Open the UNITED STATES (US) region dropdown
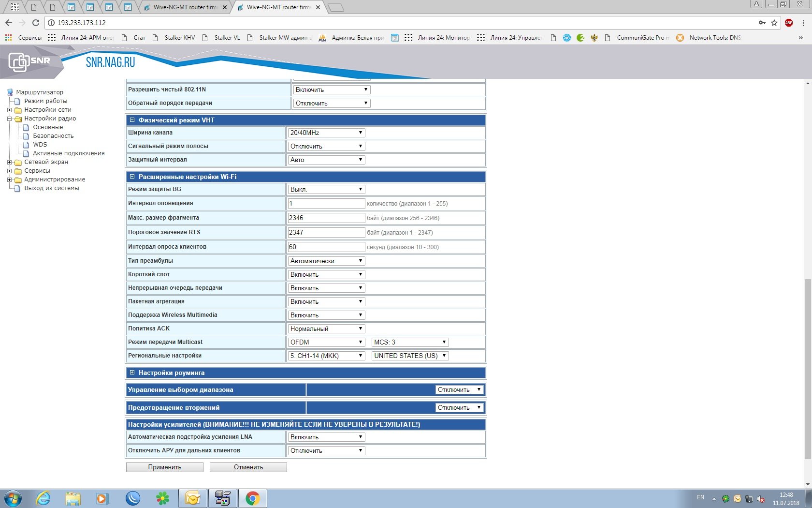The width and height of the screenshot is (812, 508). (x=410, y=356)
